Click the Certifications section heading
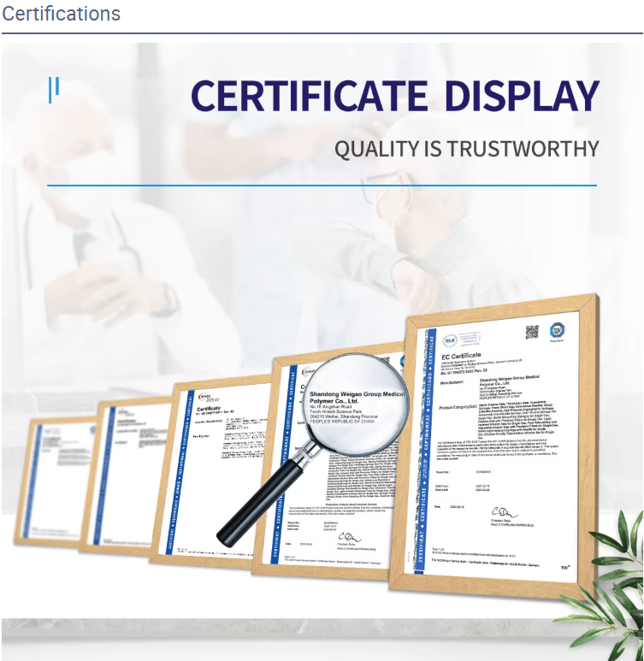This screenshot has height=661, width=644. (x=61, y=14)
